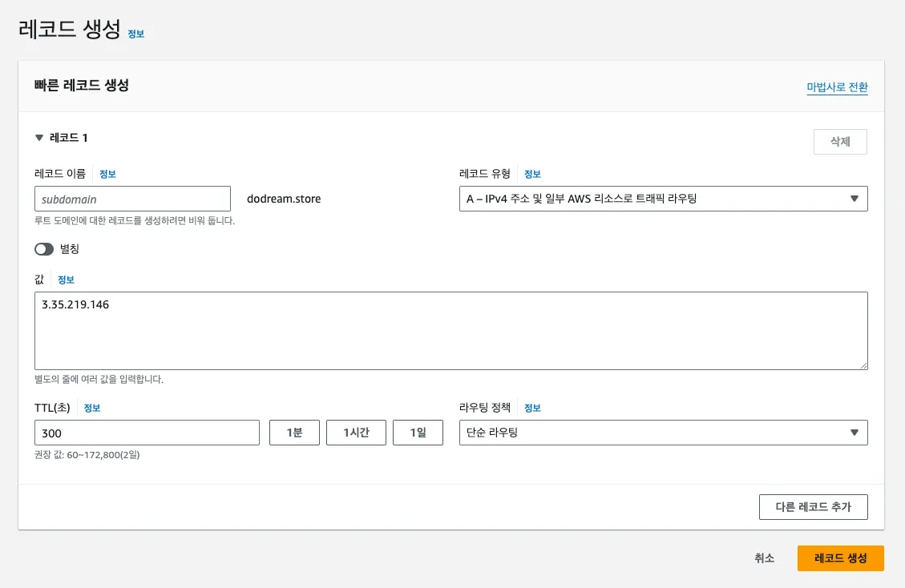Open the 라우팅 정책 dropdown
The image size is (905, 588).
663,433
